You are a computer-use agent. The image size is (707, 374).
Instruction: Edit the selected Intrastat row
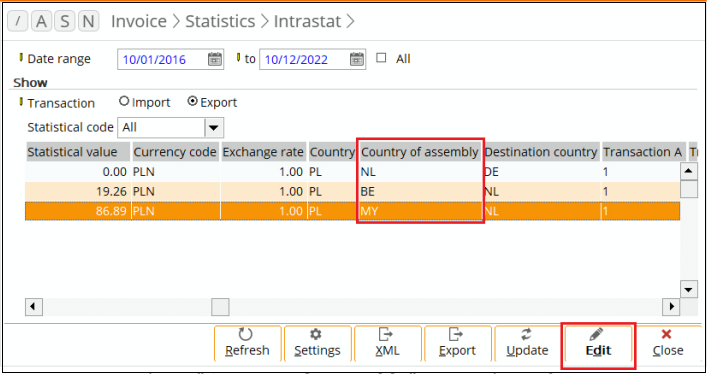pyautogui.click(x=598, y=344)
